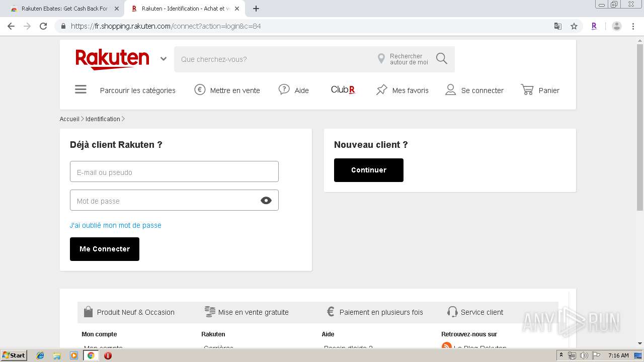Go to 'Accueil' breadcrumb

[x=69, y=119]
